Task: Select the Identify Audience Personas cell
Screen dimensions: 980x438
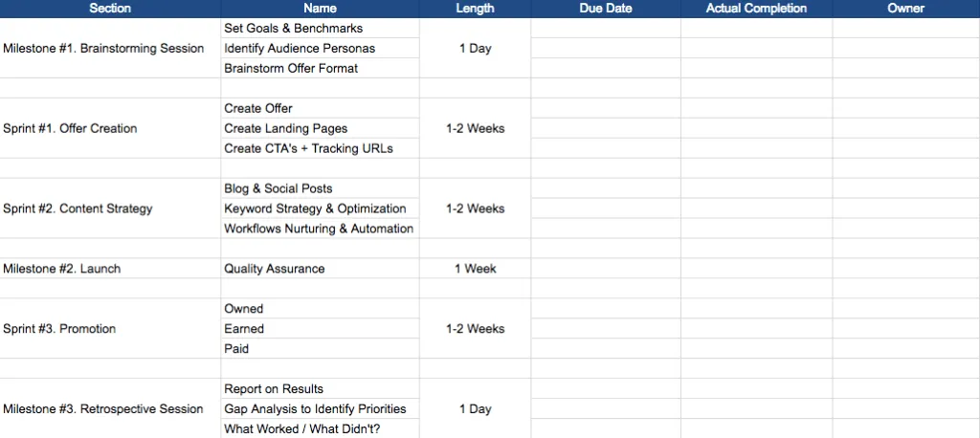Action: (300, 49)
